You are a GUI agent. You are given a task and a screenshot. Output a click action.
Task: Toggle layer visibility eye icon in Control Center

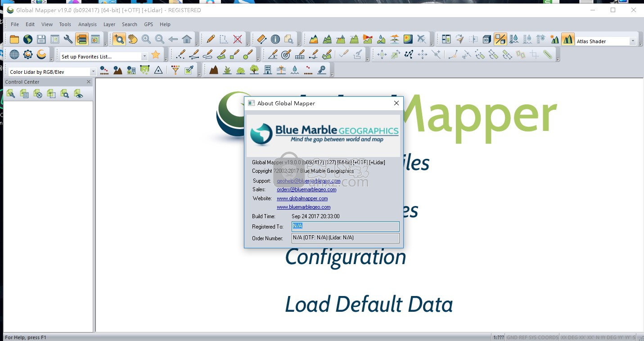tap(79, 94)
